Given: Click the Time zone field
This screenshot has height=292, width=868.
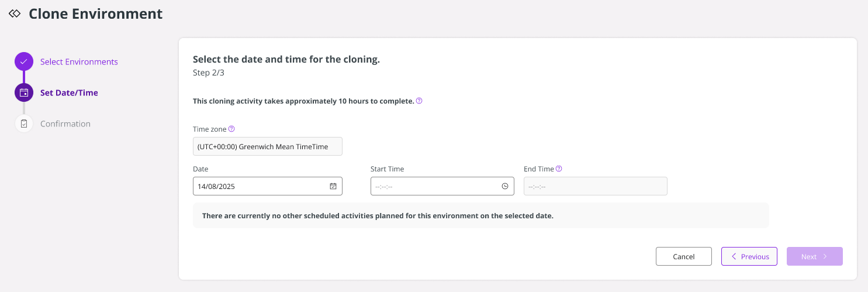Looking at the screenshot, I should [268, 146].
